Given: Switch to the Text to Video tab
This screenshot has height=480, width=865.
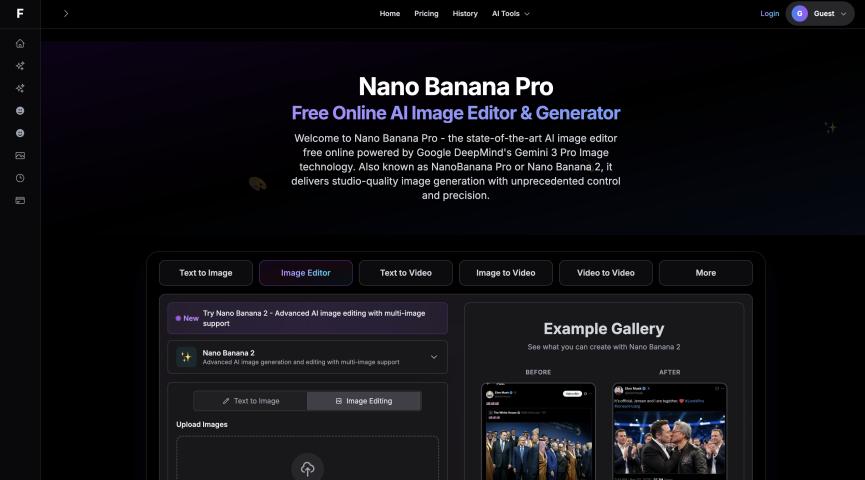Looking at the screenshot, I should (x=405, y=273).
